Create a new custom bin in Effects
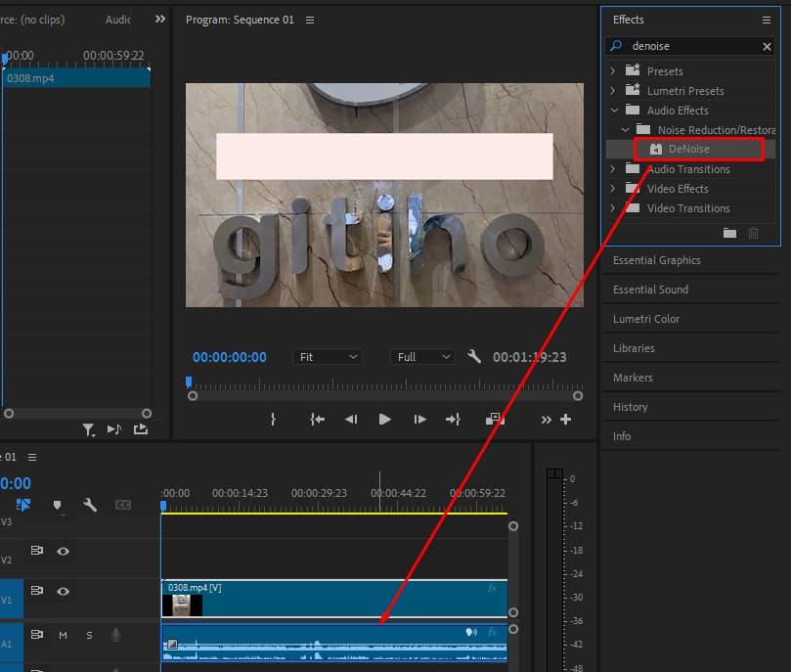This screenshot has width=791, height=672. tap(729, 233)
